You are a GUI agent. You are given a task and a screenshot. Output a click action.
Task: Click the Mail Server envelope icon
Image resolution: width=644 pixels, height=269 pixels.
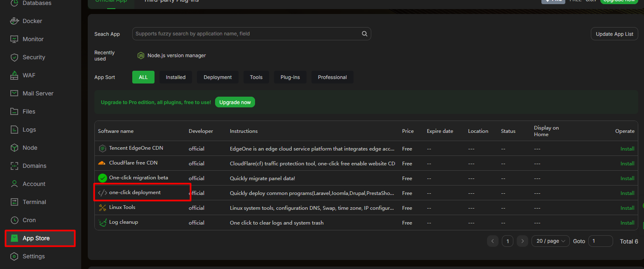14,93
